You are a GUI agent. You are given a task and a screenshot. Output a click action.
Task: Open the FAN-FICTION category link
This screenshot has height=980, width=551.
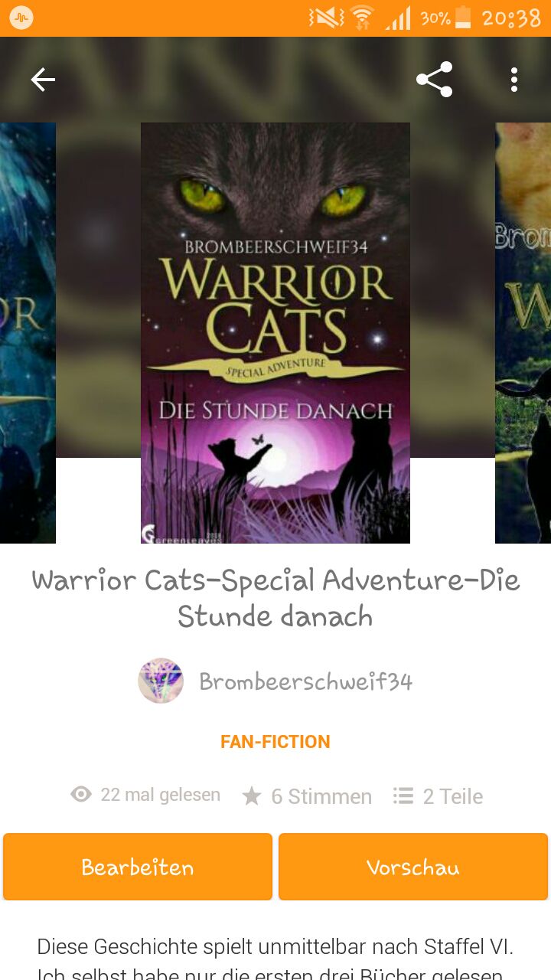(275, 741)
